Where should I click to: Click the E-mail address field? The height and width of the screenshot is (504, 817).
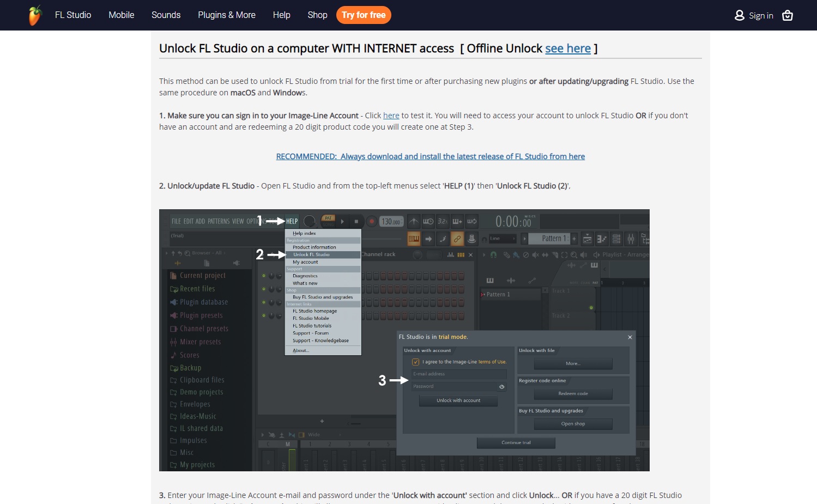point(459,374)
